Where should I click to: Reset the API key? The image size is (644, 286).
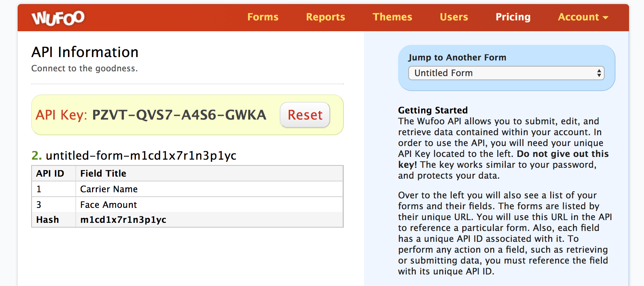305,115
